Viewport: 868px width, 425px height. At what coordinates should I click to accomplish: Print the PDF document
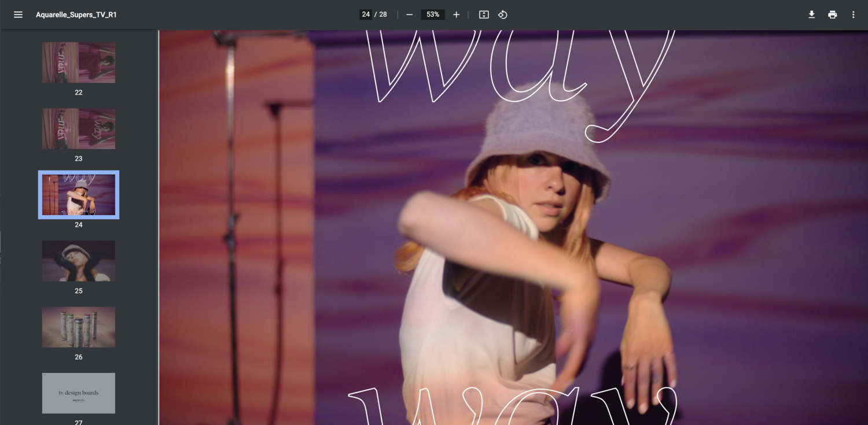[x=833, y=14]
